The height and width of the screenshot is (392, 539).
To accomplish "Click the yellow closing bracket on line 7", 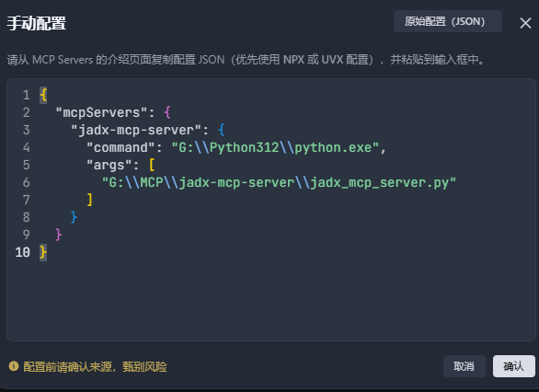I will (90, 200).
